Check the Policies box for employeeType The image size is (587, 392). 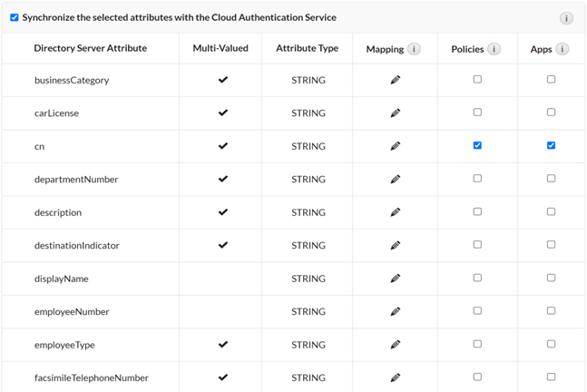477,344
